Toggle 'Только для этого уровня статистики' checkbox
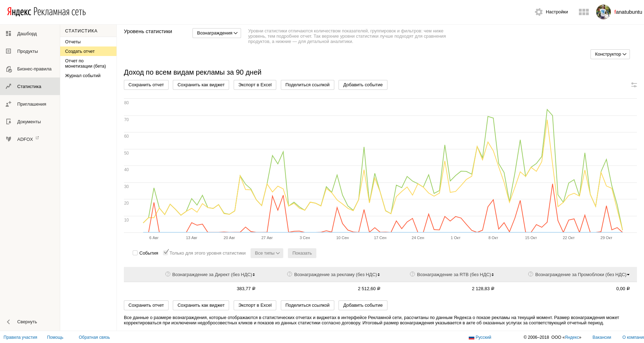This screenshot has width=644, height=343. pyautogui.click(x=166, y=252)
